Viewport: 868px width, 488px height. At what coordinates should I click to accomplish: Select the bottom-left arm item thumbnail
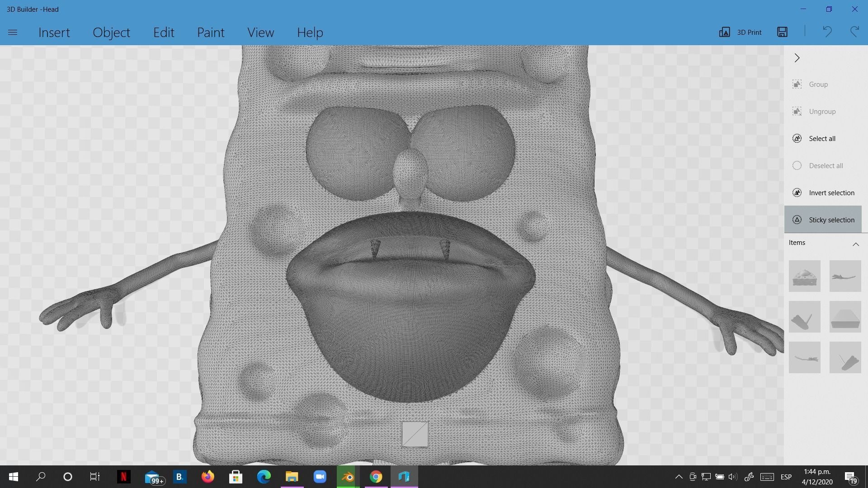click(x=805, y=357)
